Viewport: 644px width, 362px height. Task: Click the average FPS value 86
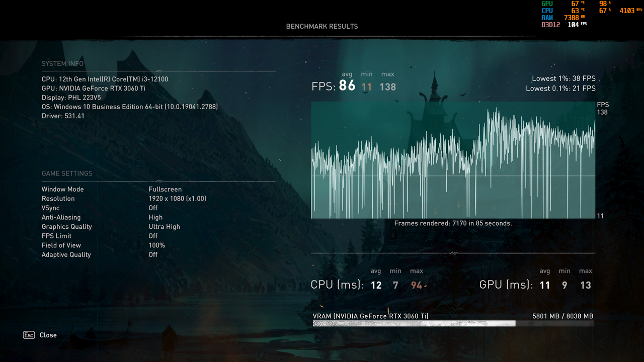click(347, 86)
